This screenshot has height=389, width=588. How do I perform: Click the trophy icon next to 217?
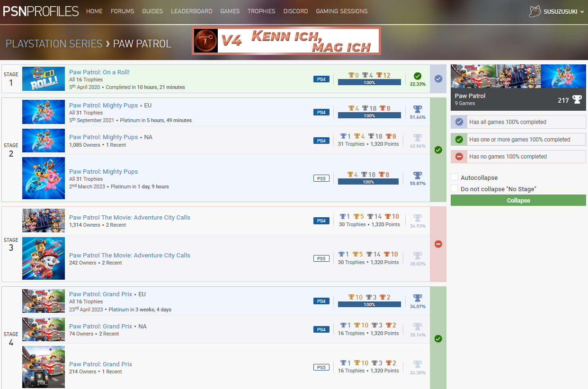coord(577,99)
